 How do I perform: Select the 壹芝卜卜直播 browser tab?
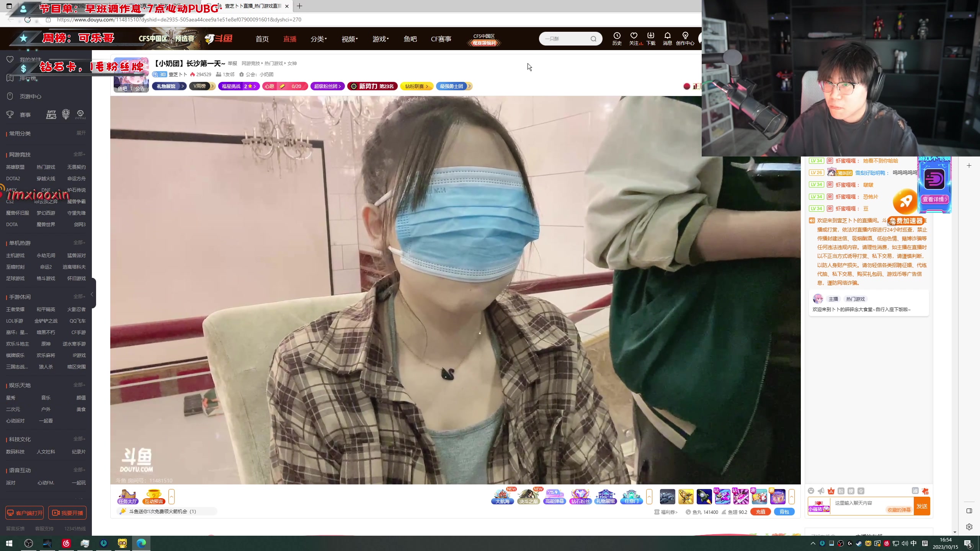tap(253, 6)
